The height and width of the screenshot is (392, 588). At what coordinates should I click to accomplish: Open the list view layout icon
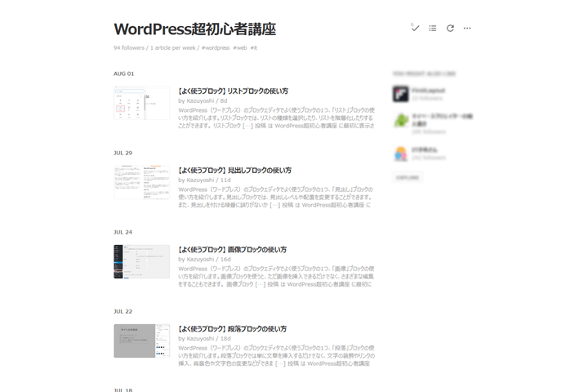tap(432, 28)
